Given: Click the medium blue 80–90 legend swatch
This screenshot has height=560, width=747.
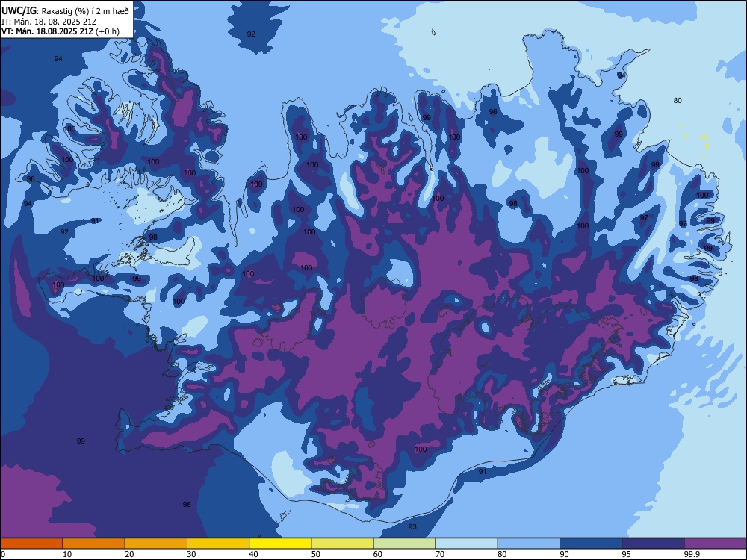Looking at the screenshot, I should (529, 544).
